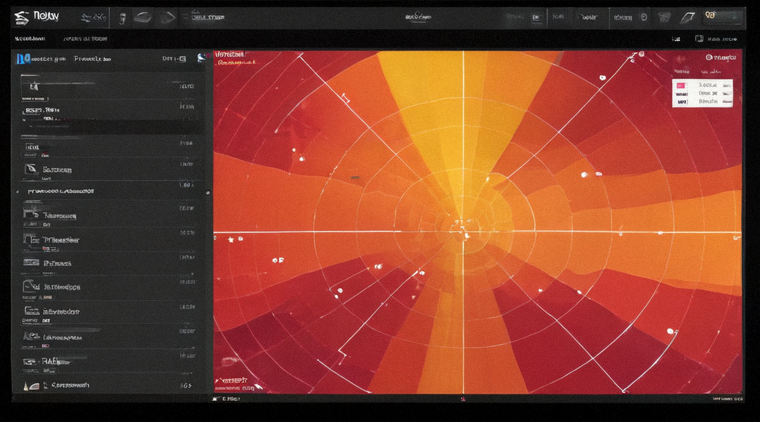
Task: Toggle the small box in the left panel header
Action: pyautogui.click(x=183, y=59)
